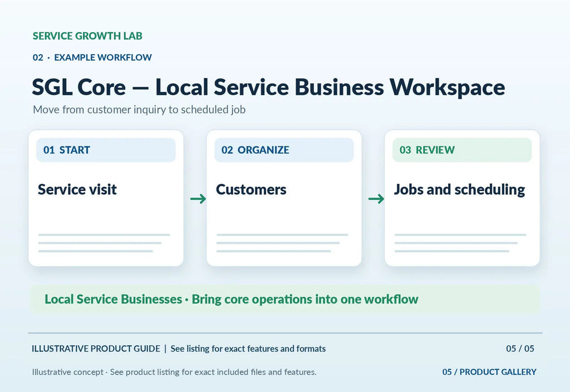Click the 'Illustrative concept' disclaimer text
The height and width of the screenshot is (392, 570).
174,372
